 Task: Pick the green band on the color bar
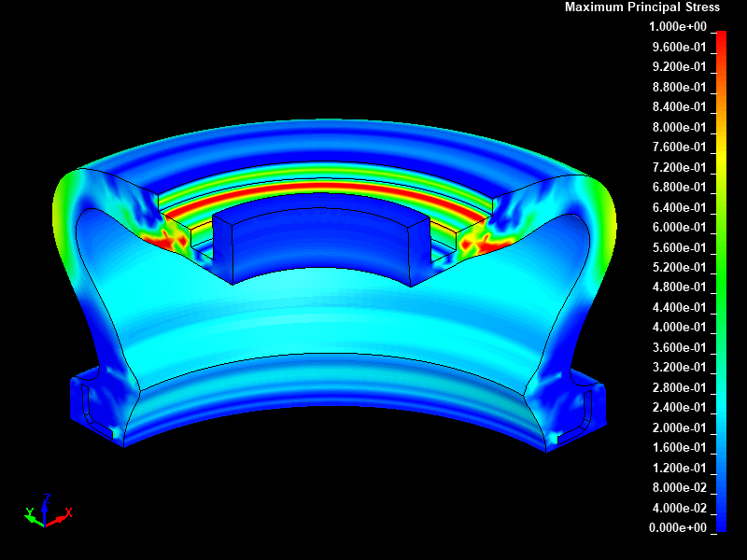tap(721, 280)
